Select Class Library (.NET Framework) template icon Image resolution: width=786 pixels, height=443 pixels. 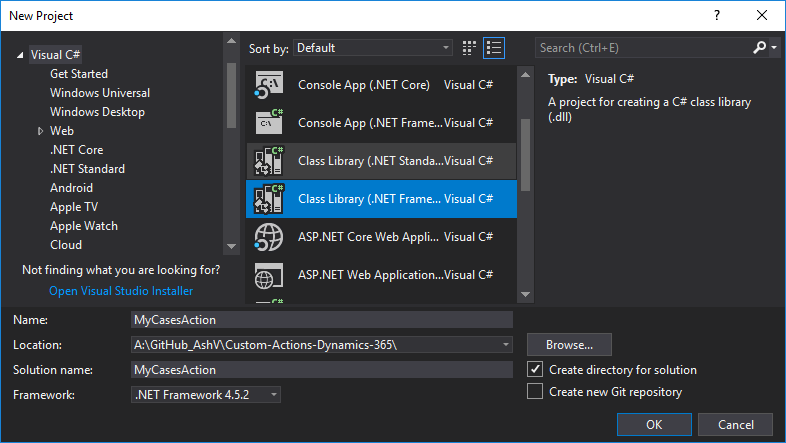[269, 199]
